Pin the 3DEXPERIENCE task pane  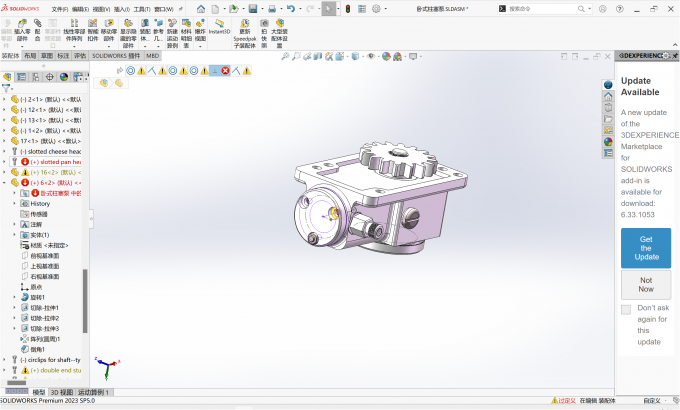tap(675, 56)
